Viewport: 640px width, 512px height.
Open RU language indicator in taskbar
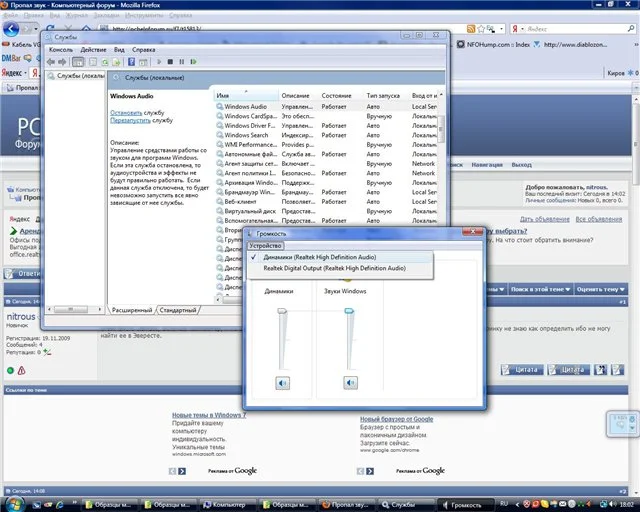tap(504, 504)
